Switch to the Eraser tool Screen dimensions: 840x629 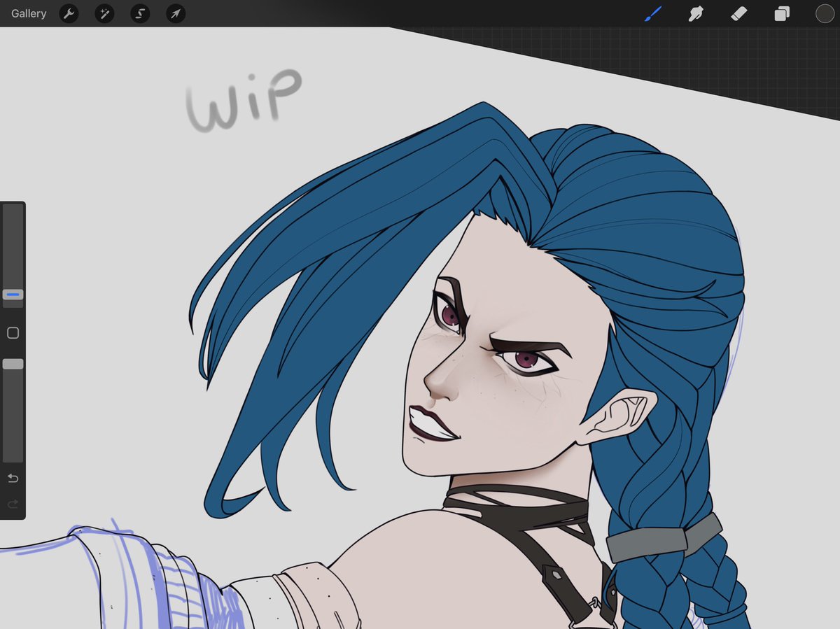[738, 13]
